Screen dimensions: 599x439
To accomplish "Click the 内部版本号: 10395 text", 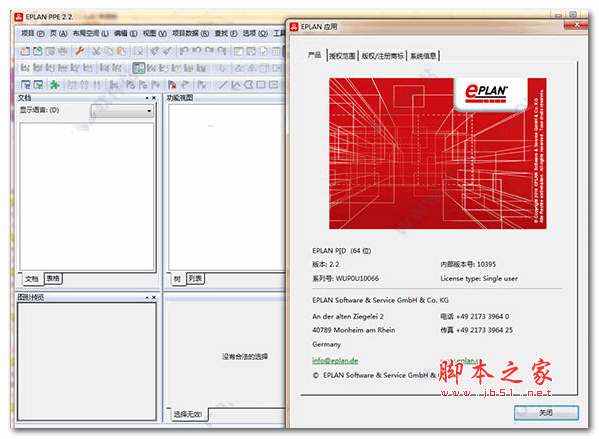I will click(x=468, y=264).
